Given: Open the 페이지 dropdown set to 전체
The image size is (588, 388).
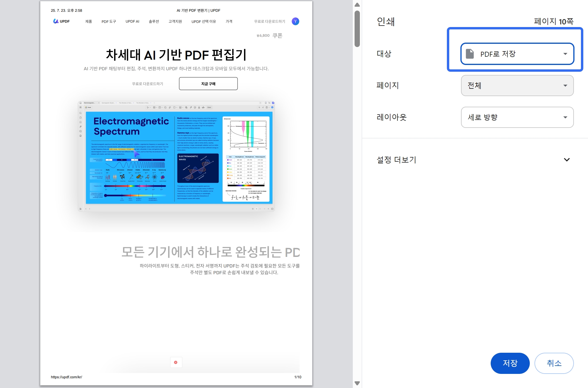Looking at the screenshot, I should coord(517,86).
